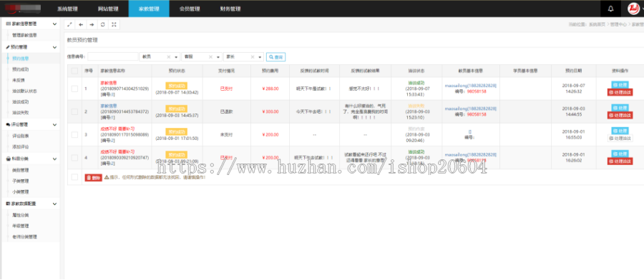Open 预约成功 in the sidebar
Image resolution: width=644 pixels, height=280 pixels.
(21, 69)
